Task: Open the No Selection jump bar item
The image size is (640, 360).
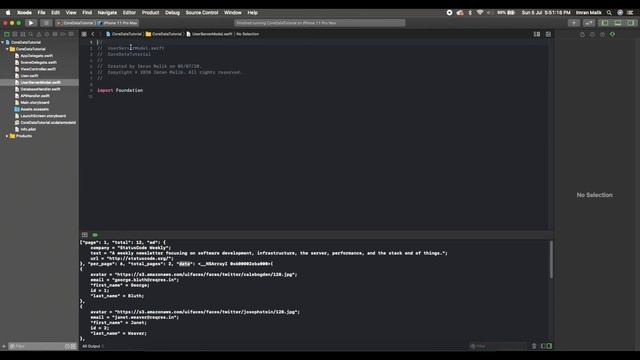Action: (247, 34)
